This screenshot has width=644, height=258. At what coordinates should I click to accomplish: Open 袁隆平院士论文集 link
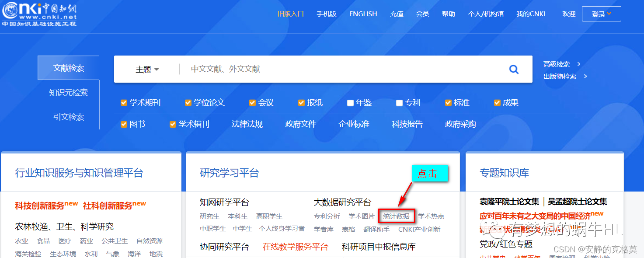pos(509,202)
